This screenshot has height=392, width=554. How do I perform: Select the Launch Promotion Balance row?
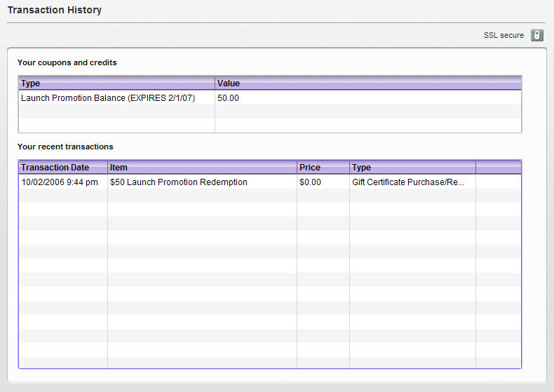point(108,98)
